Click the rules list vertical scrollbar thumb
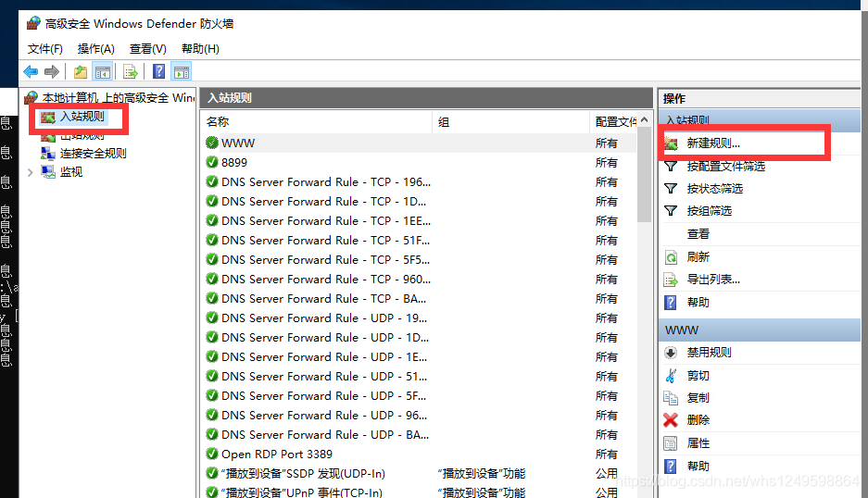The height and width of the screenshot is (498, 868). (x=645, y=175)
